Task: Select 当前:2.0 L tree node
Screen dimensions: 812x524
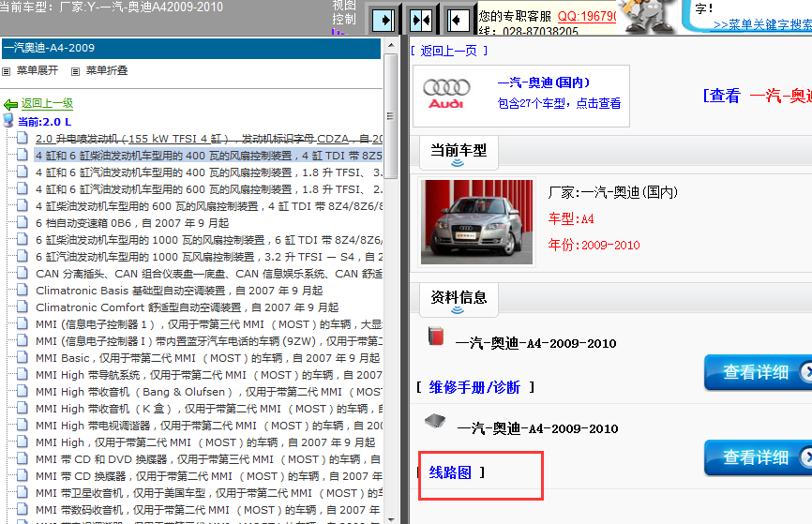Action: click(44, 122)
